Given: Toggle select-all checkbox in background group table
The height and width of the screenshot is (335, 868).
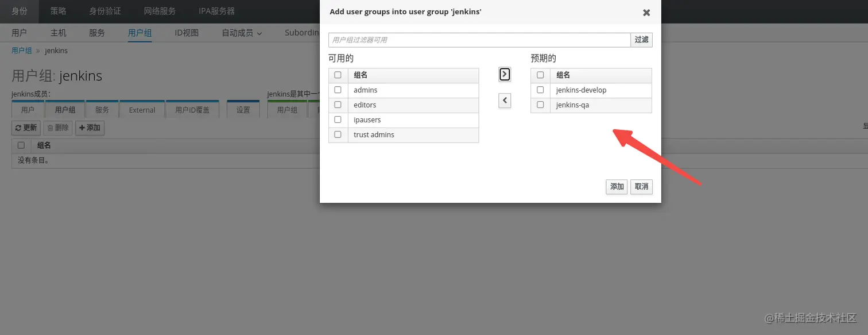Looking at the screenshot, I should (21, 145).
